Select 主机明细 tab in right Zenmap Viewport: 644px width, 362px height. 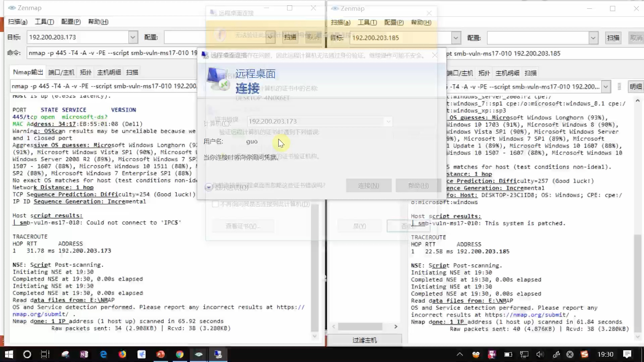(507, 73)
